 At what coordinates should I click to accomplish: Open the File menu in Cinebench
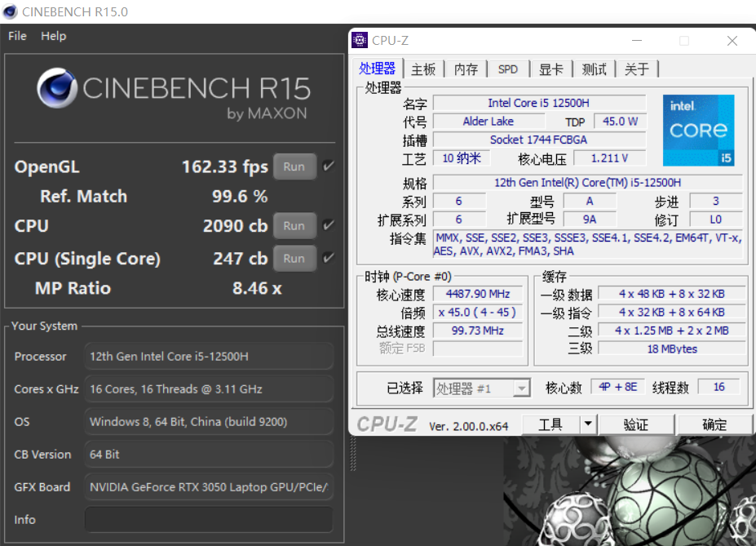coord(17,36)
